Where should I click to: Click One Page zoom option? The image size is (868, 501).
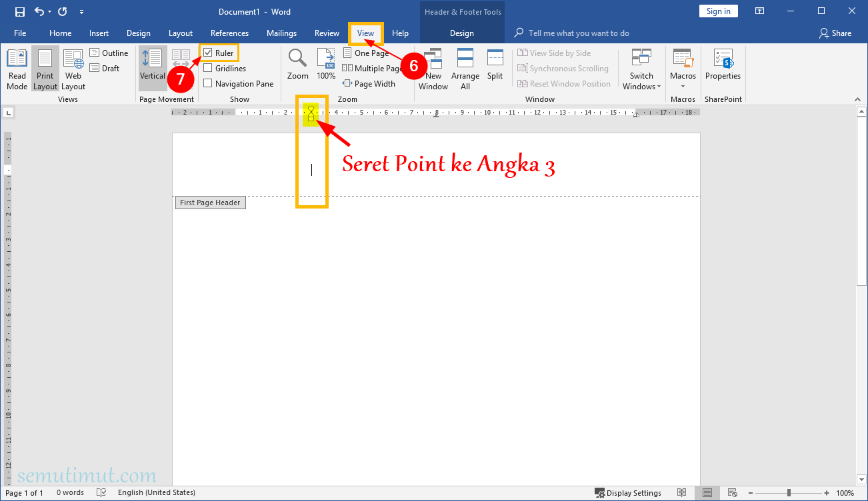(366, 53)
